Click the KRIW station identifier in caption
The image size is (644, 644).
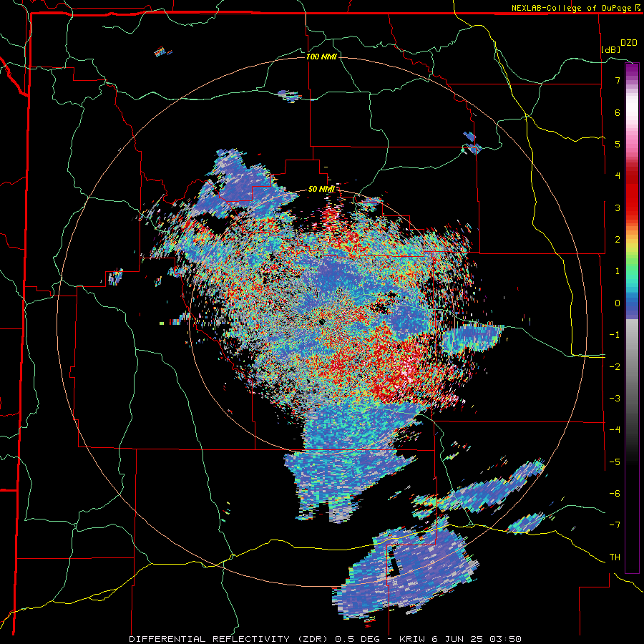click(x=411, y=639)
